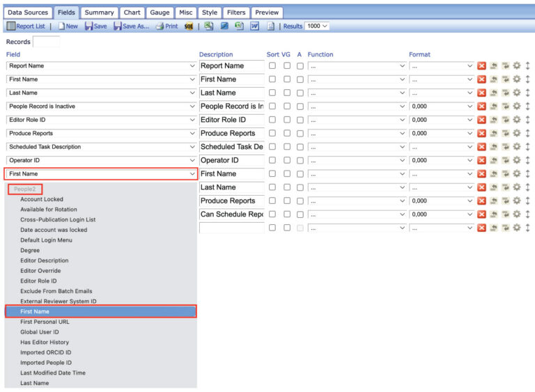Expand the Format dropdown for Report Name

[442, 66]
